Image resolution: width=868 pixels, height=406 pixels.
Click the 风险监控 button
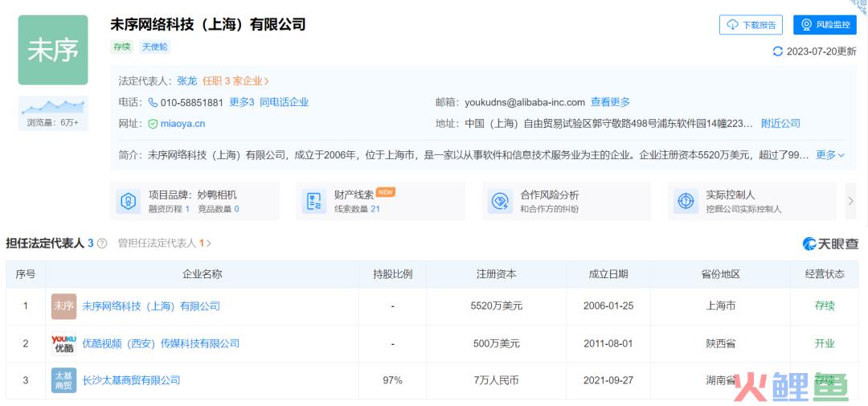tap(825, 25)
